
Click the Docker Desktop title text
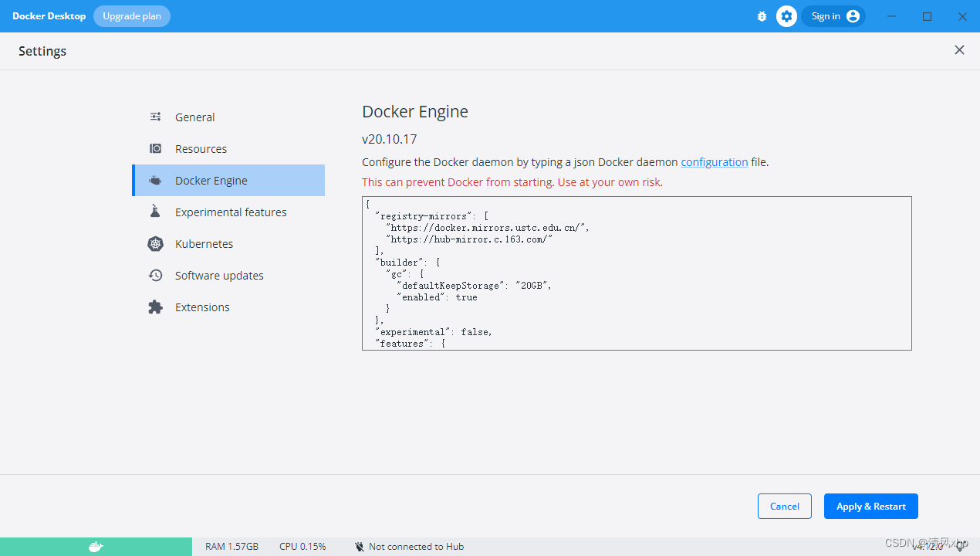coord(49,16)
